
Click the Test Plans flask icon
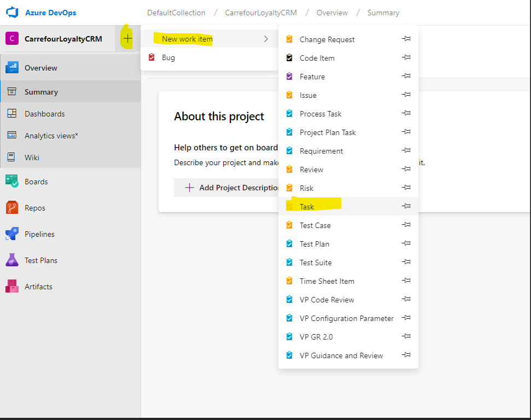tap(12, 260)
